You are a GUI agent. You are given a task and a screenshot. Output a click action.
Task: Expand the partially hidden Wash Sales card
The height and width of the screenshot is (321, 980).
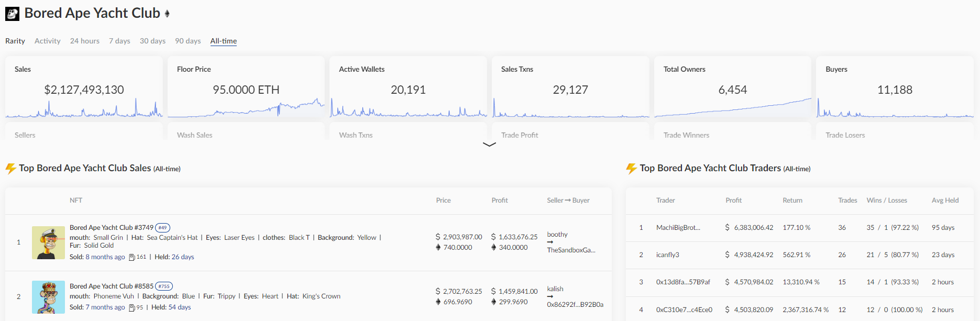click(x=246, y=131)
